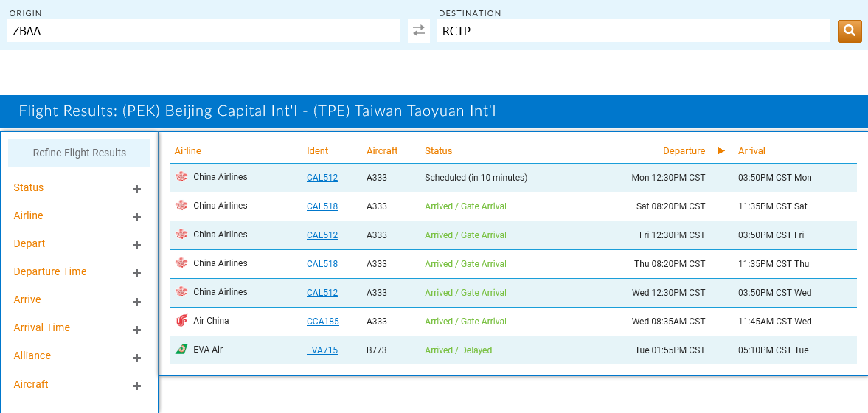Click the Origin input field containing ZBAA

coord(204,31)
